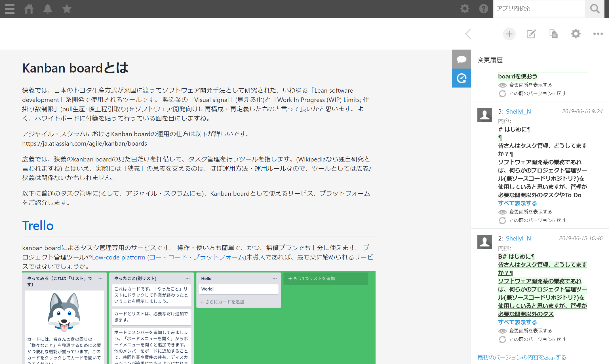Revert to version before version 3
Image resolution: width=609 pixels, height=364 pixels.
[538, 220]
